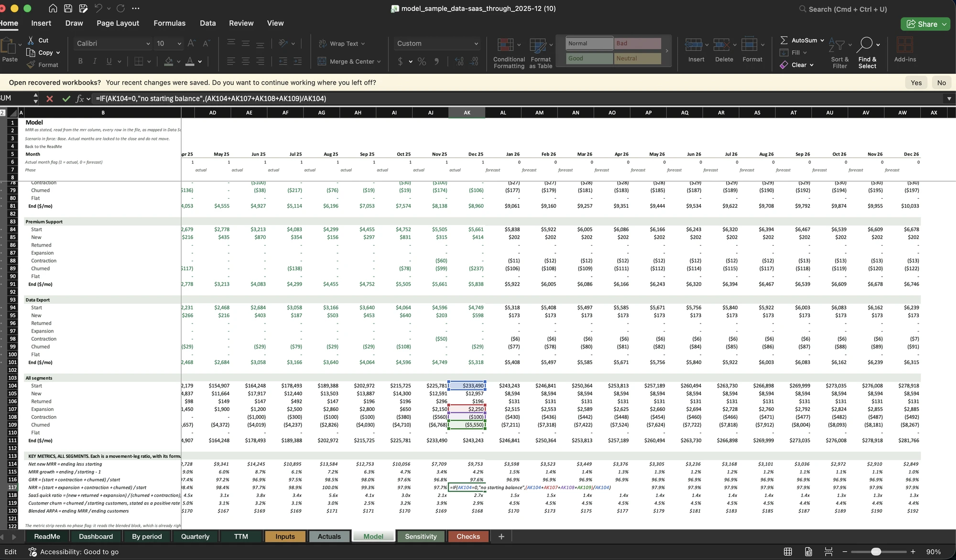Screen dimensions: 956x560
Task: Click the Save icon in title bar
Action: tap(68, 9)
